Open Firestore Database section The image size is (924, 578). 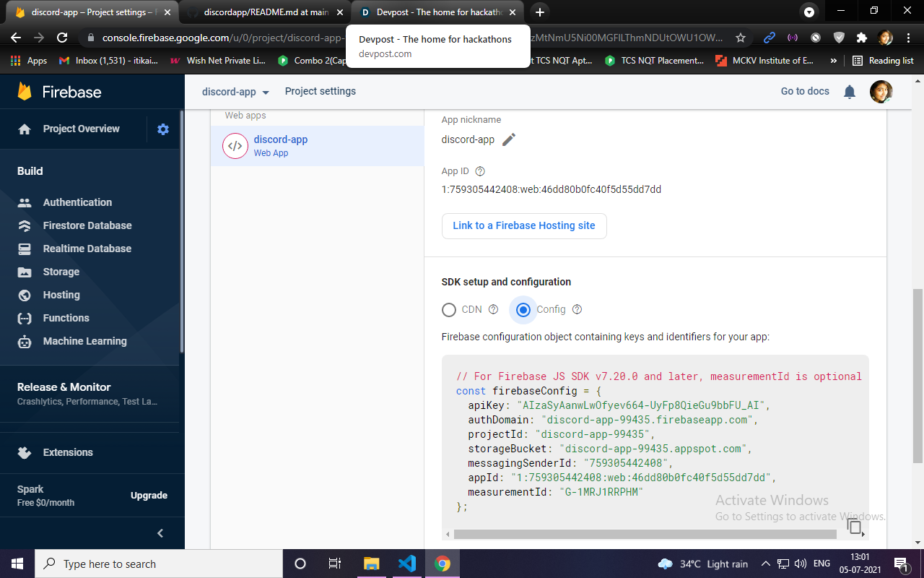[87, 225]
